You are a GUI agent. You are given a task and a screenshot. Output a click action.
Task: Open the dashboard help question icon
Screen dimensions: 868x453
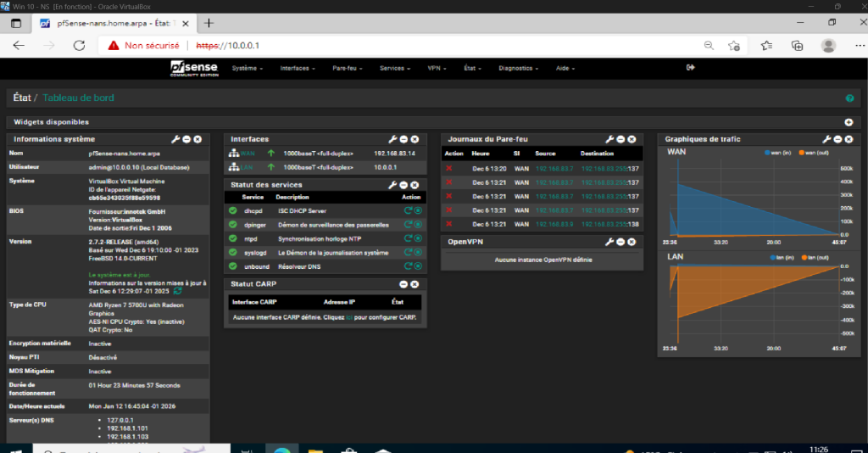pos(849,98)
